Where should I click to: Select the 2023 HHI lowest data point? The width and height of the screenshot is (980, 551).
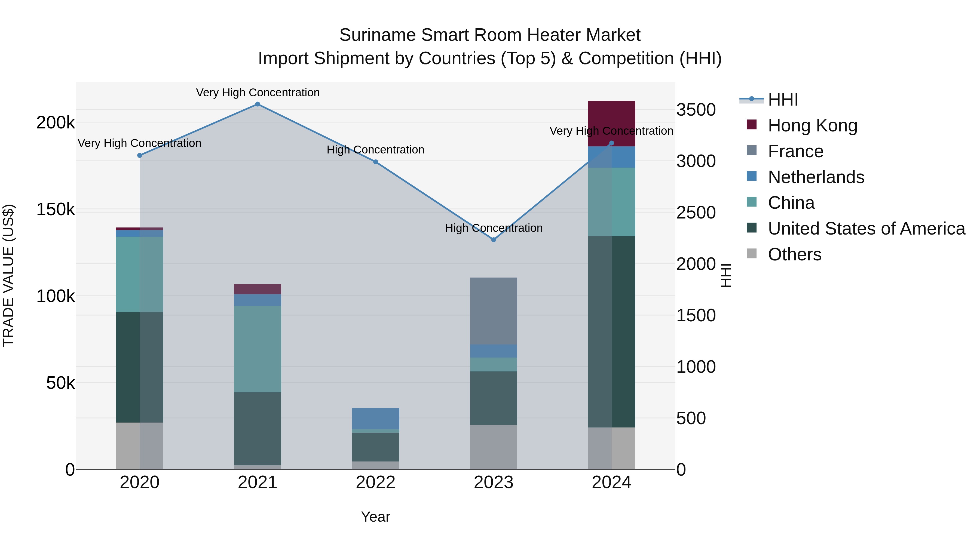[494, 240]
